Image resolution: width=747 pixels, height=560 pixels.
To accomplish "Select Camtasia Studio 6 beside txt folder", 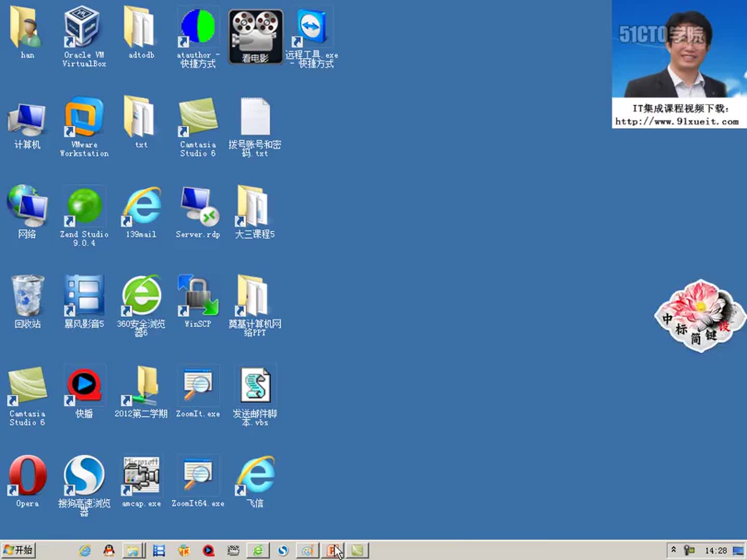I will 198,127.
